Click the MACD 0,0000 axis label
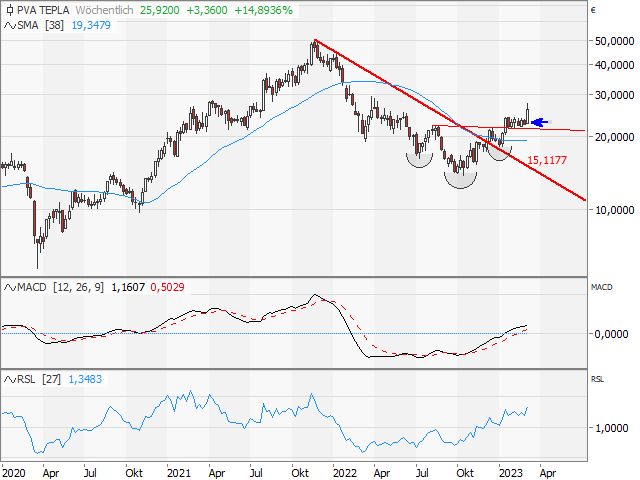This screenshot has height=480, width=640. (x=611, y=334)
